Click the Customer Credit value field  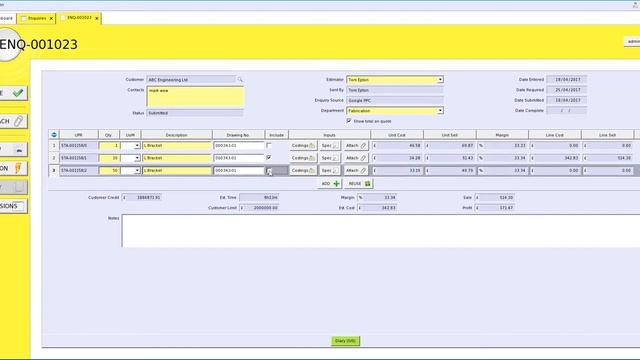pyautogui.click(x=142, y=198)
